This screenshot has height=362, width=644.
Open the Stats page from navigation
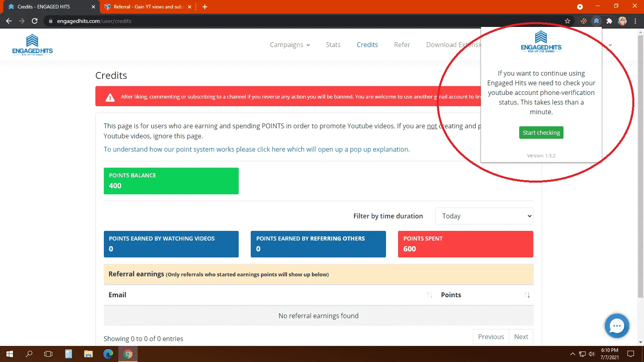pos(333,45)
